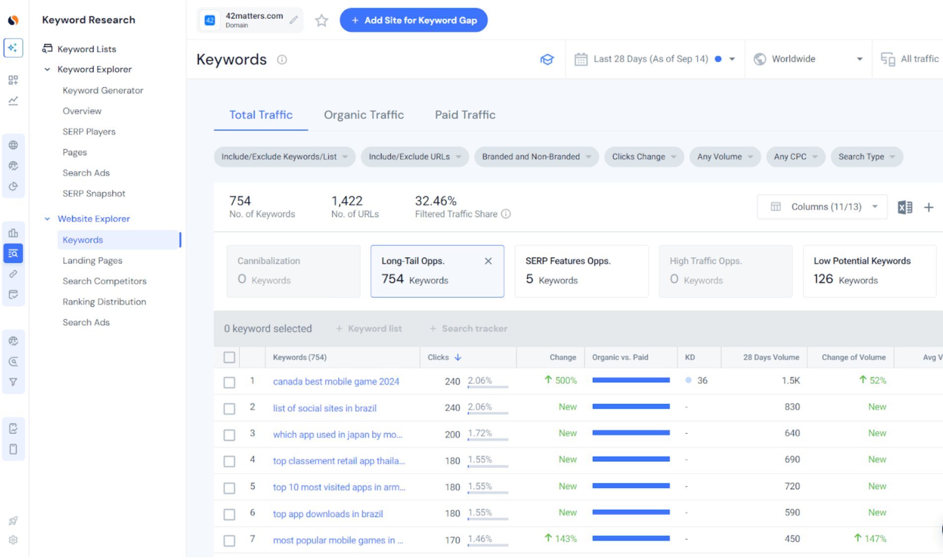The image size is (943, 560).
Task: Export the keywords table using the Excel icon
Action: coord(905,207)
